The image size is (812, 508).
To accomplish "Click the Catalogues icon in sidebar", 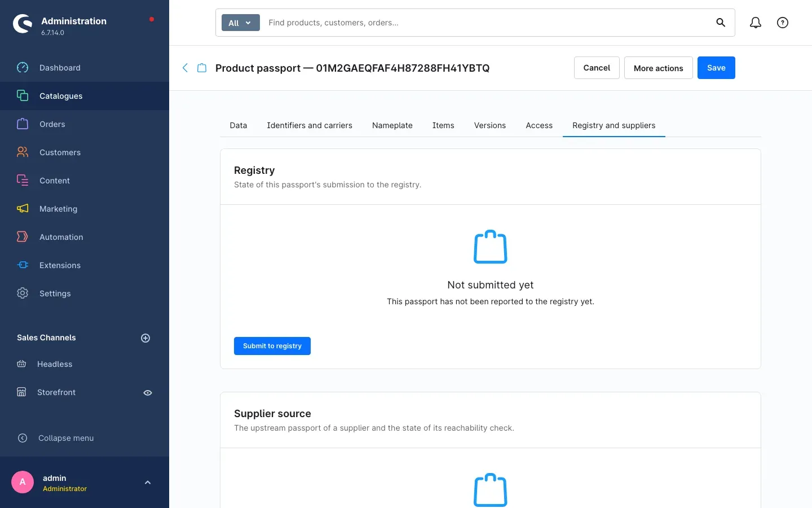I will click(23, 96).
